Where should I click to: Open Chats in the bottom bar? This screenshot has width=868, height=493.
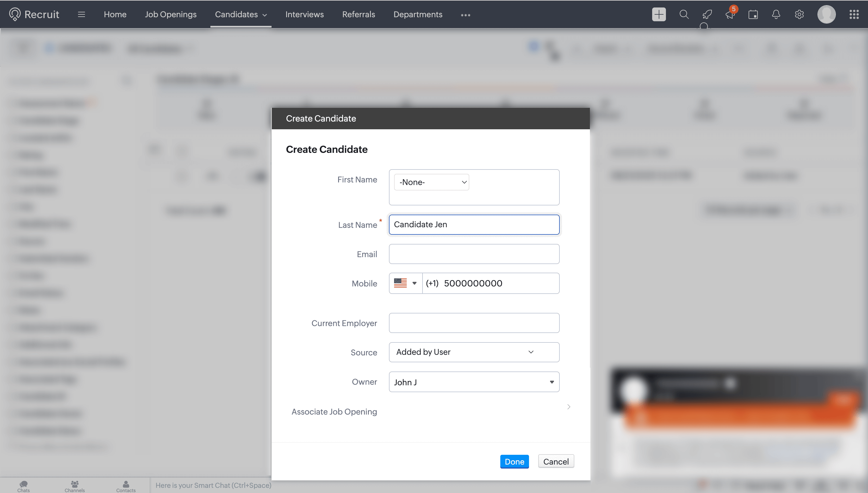click(23, 486)
